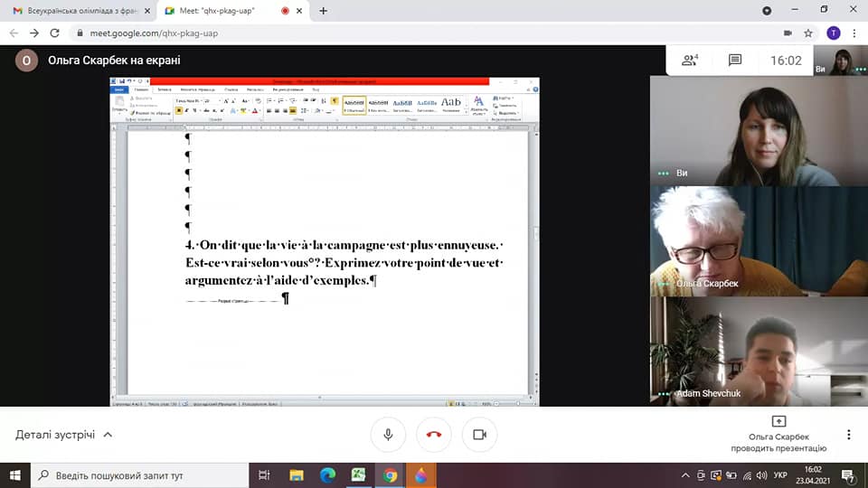
Task: Open a new browser tab
Action: (324, 11)
